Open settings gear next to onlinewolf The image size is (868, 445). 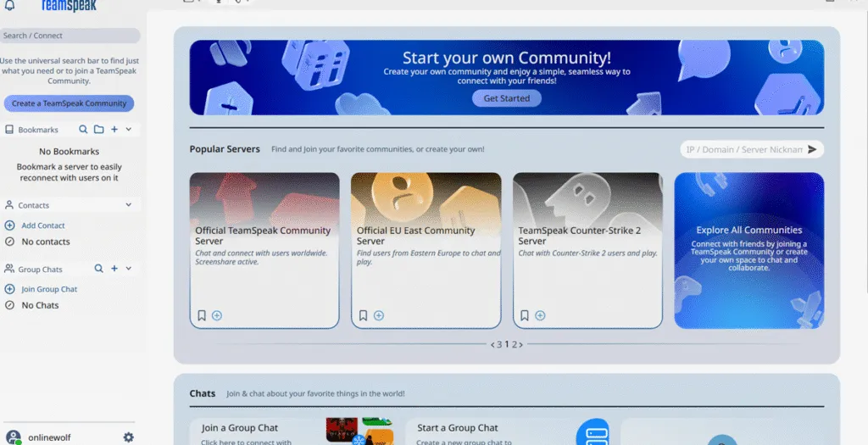[129, 437]
